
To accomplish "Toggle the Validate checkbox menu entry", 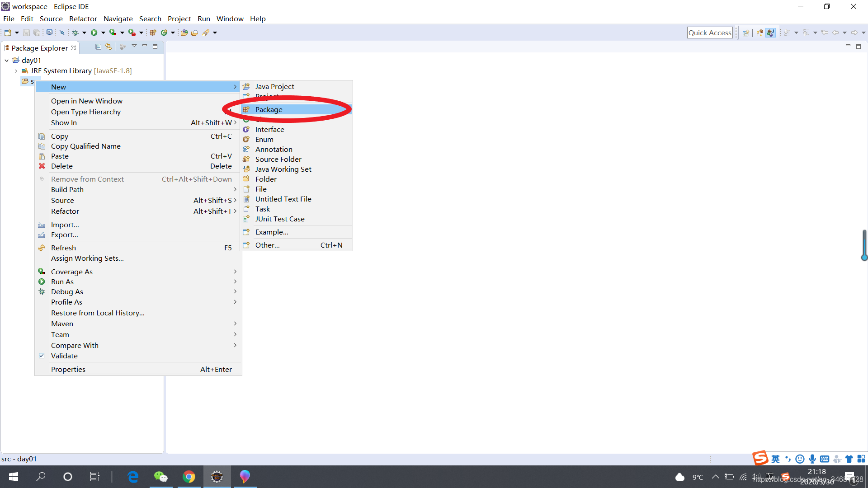I will [x=42, y=356].
